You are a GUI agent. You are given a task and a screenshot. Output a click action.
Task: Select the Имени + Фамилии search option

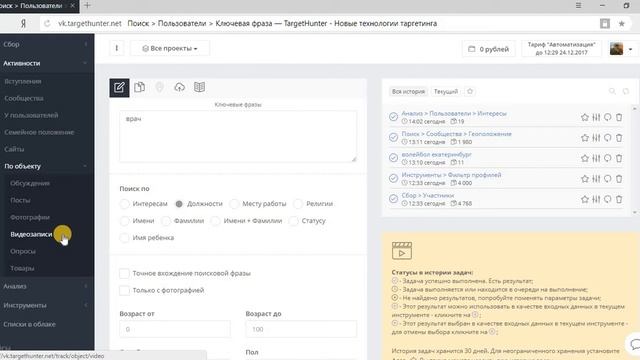point(216,221)
